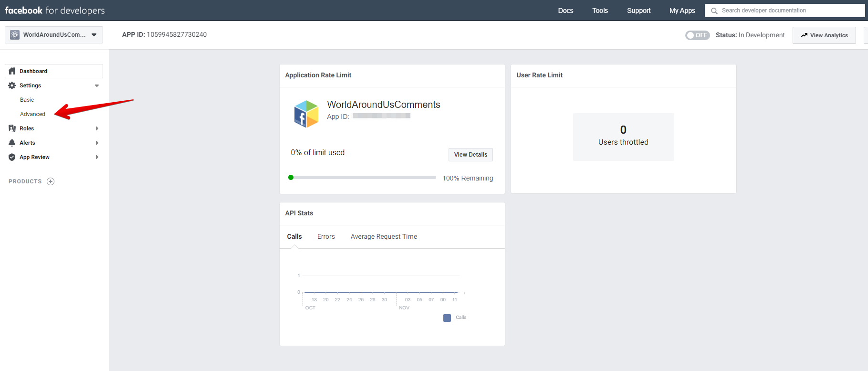Open Basic settings
Image resolution: width=868 pixels, height=371 pixels.
click(x=27, y=100)
